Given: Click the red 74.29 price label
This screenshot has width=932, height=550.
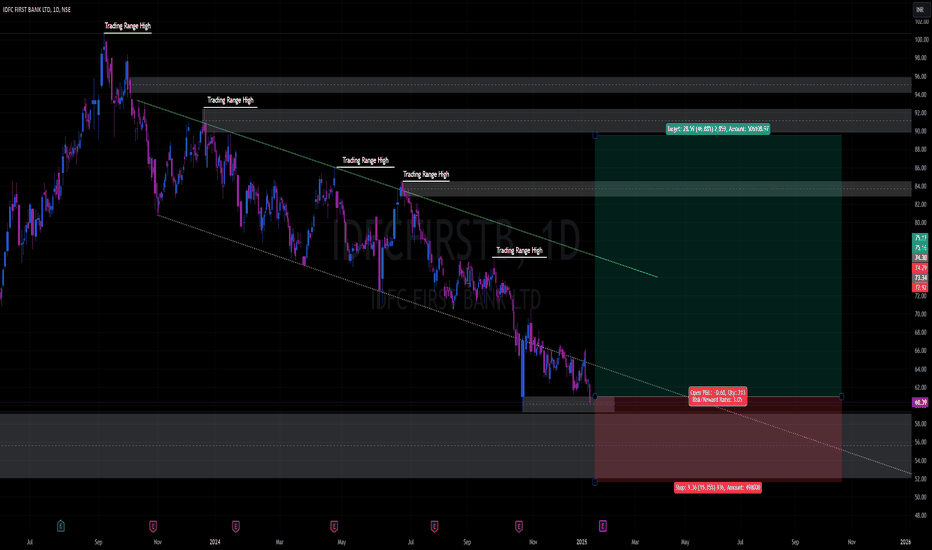Looking at the screenshot, I should pos(921,268).
